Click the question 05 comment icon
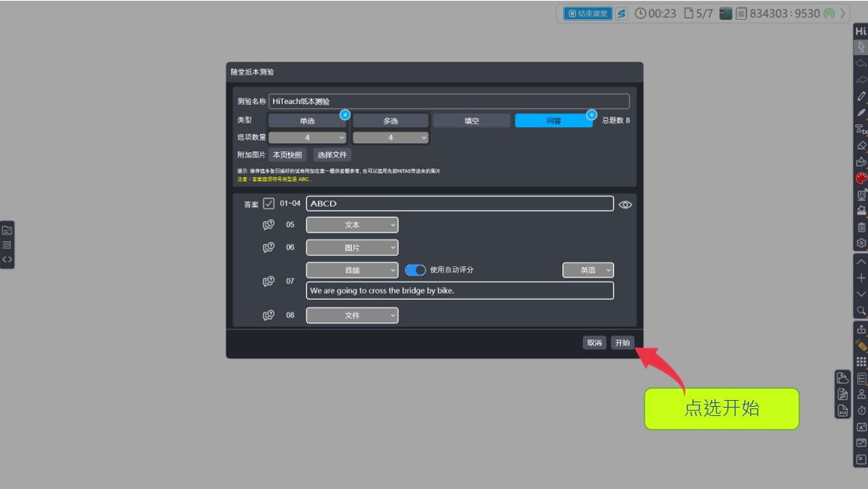 click(x=268, y=225)
